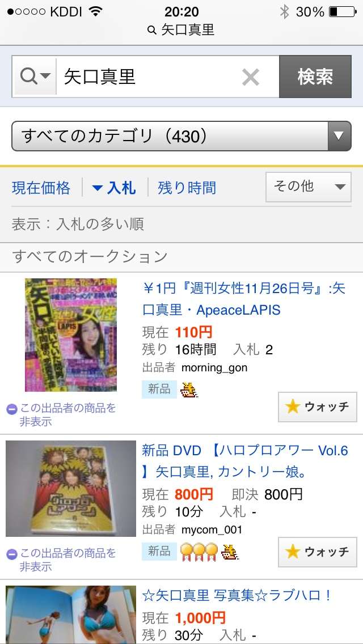Image resolution: width=363 pixels, height=644 pixels.
Task: Tap the 新品 badge on the DVD listing
Action: (x=159, y=551)
